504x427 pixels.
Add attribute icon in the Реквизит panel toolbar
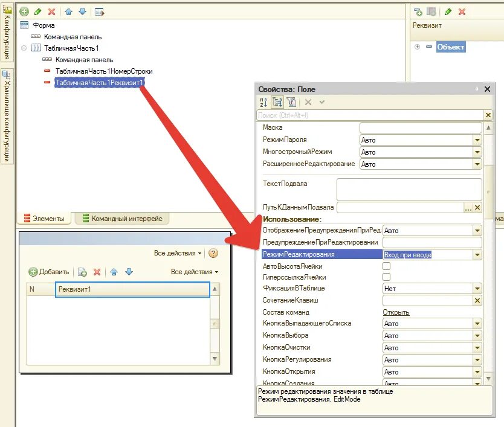pos(418,12)
